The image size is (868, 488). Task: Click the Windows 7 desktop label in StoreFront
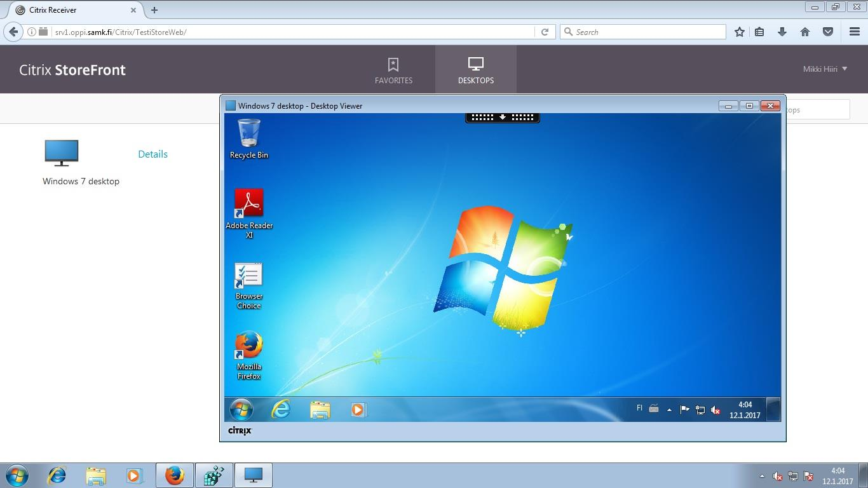click(81, 181)
